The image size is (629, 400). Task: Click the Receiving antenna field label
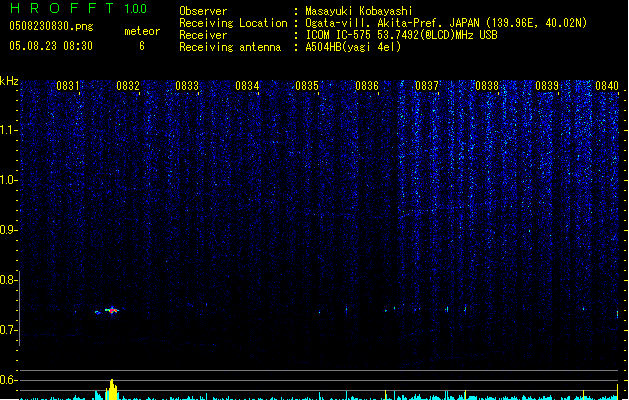click(x=230, y=47)
